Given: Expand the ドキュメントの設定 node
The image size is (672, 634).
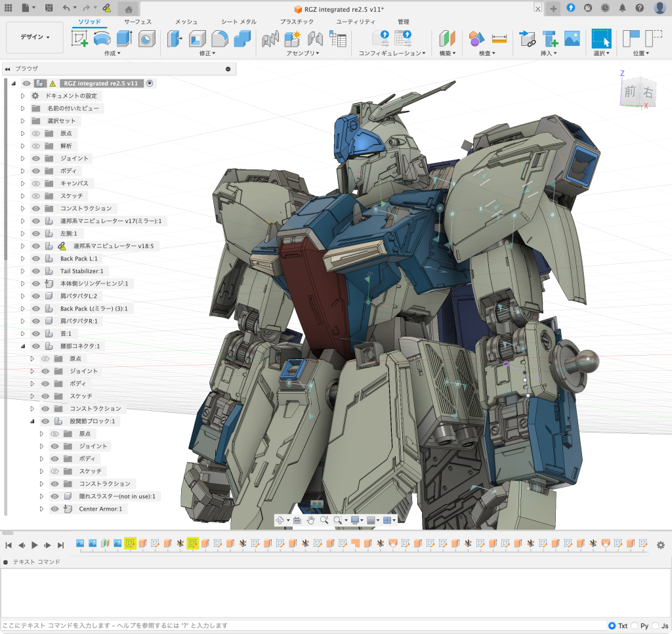Looking at the screenshot, I should [x=22, y=96].
